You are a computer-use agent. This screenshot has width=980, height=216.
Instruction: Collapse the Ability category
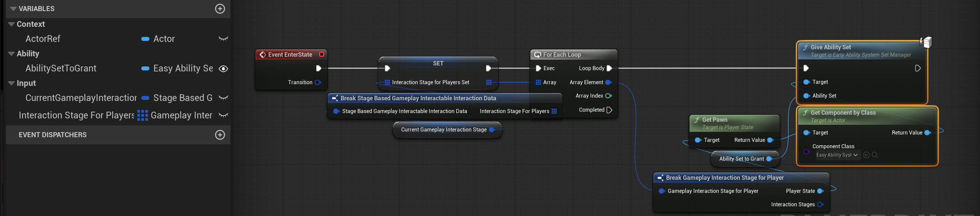click(11, 54)
